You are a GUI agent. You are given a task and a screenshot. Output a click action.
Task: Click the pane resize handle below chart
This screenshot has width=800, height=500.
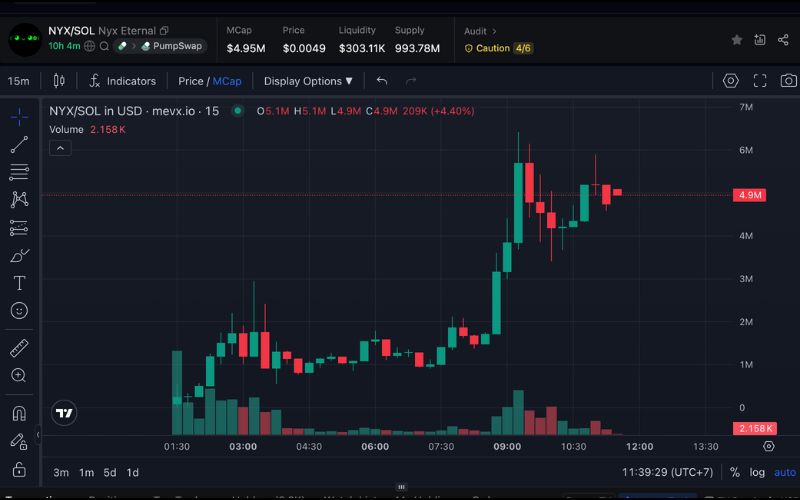[401, 487]
